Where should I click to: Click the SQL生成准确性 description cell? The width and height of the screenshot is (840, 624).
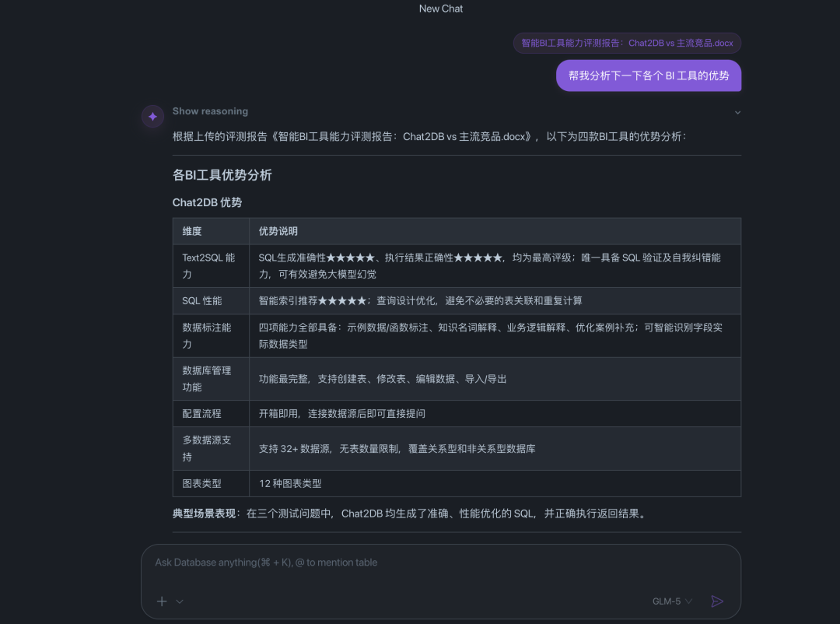[x=495, y=266]
